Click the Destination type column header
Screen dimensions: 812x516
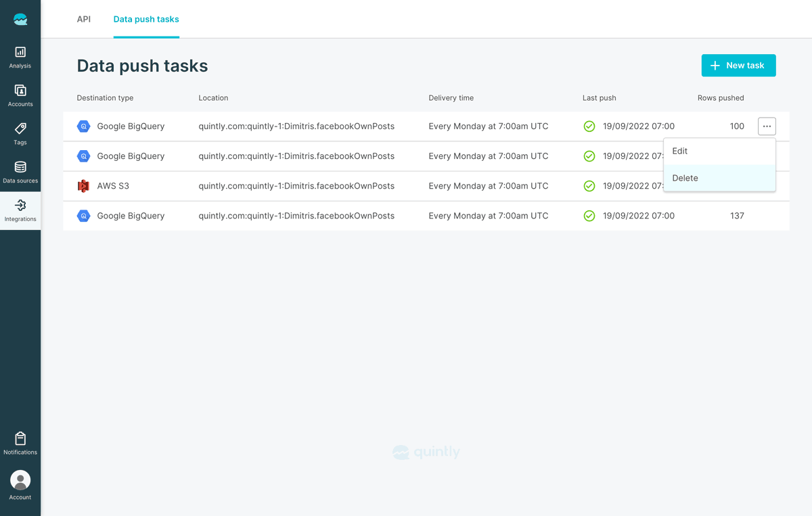tap(105, 98)
